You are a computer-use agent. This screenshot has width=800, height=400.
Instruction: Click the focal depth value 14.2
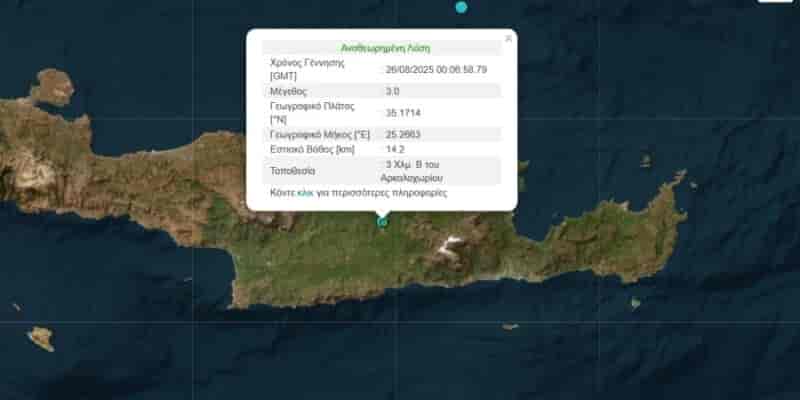coord(394,150)
